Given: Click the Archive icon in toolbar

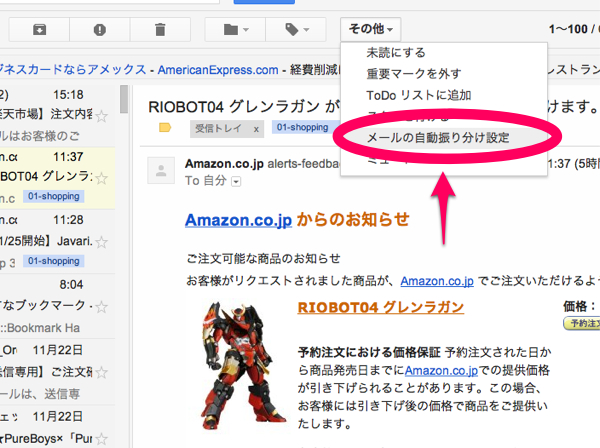Looking at the screenshot, I should coord(39,29).
